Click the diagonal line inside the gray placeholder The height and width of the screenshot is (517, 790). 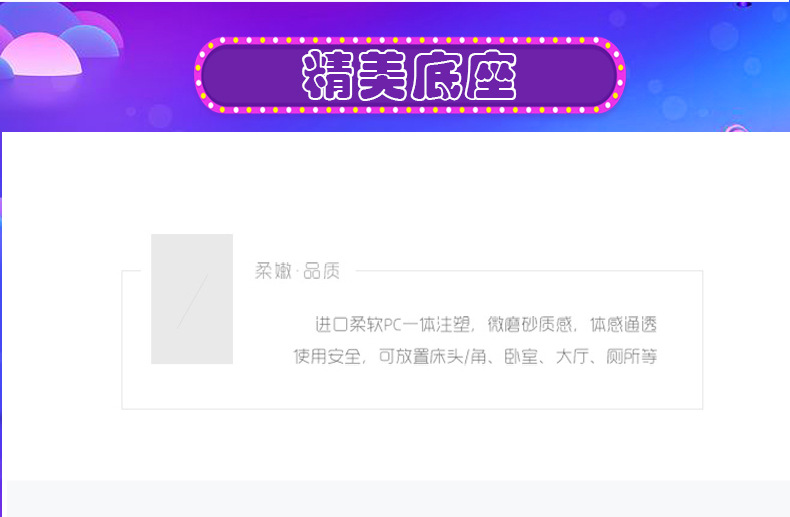tap(192, 301)
